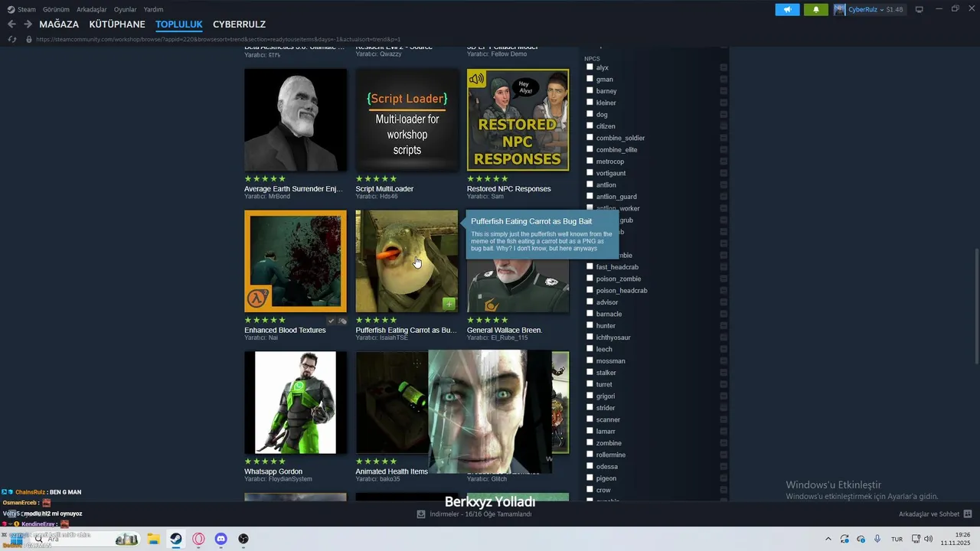Reload the workshop page
980x551 pixels.
[11, 39]
